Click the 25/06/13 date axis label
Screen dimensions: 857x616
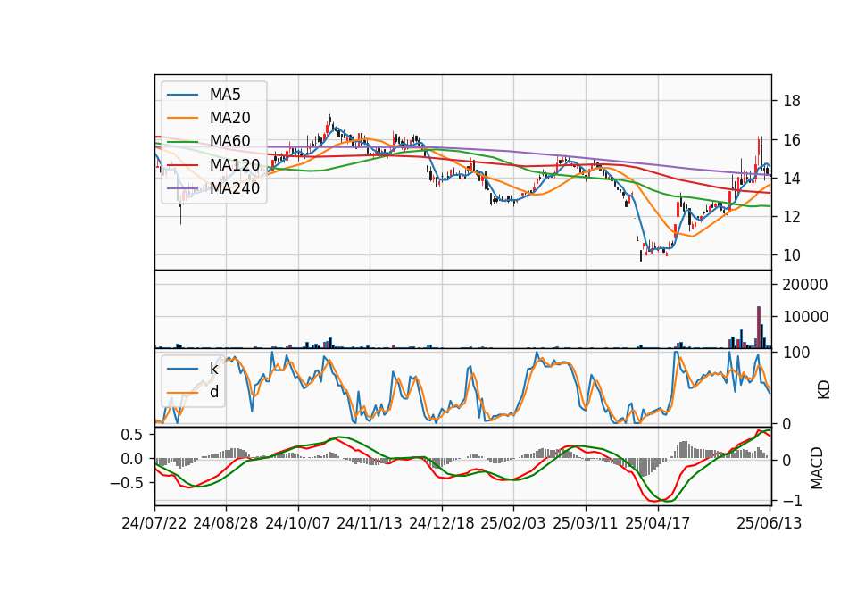pyautogui.click(x=769, y=523)
